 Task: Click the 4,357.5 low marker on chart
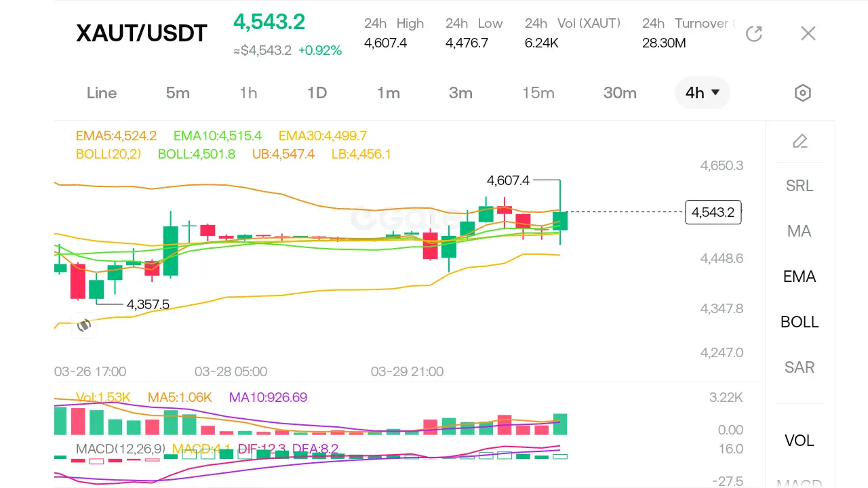click(x=148, y=305)
